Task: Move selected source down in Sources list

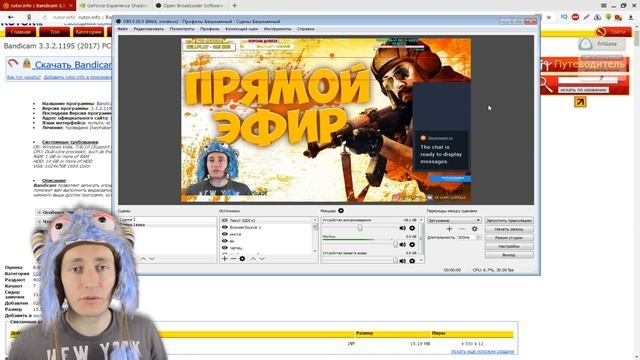Action: click(262, 259)
